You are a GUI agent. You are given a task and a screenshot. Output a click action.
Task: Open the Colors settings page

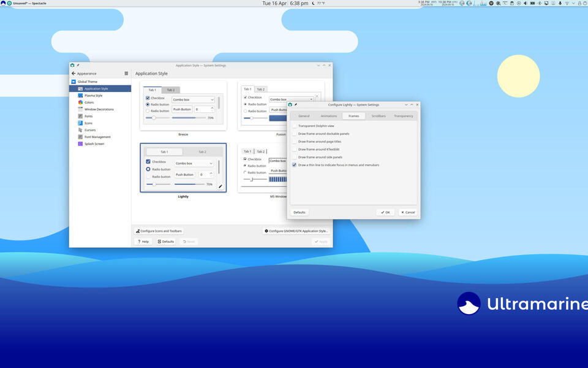[100, 102]
